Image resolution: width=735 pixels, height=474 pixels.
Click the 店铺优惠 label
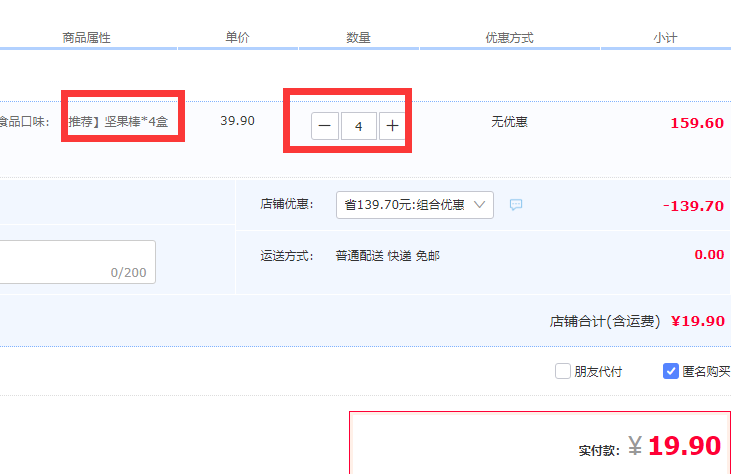287,204
